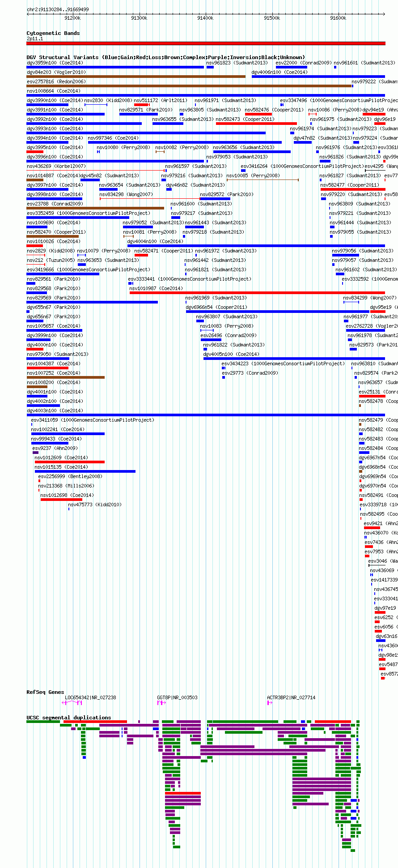The image size is (398, 868).
Task: Open variant nsv1008664 (Coe2014)
Action: click(54, 91)
